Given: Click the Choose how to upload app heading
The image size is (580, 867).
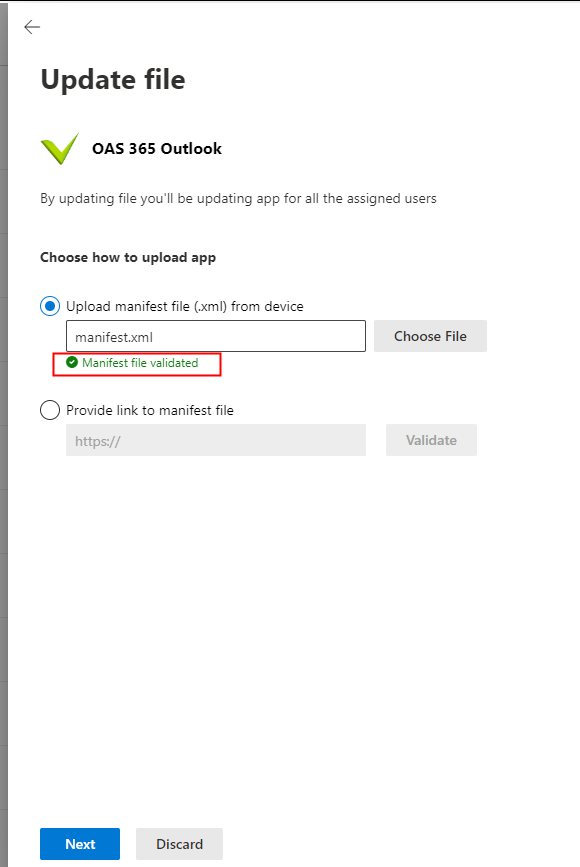Looking at the screenshot, I should coord(128,258).
